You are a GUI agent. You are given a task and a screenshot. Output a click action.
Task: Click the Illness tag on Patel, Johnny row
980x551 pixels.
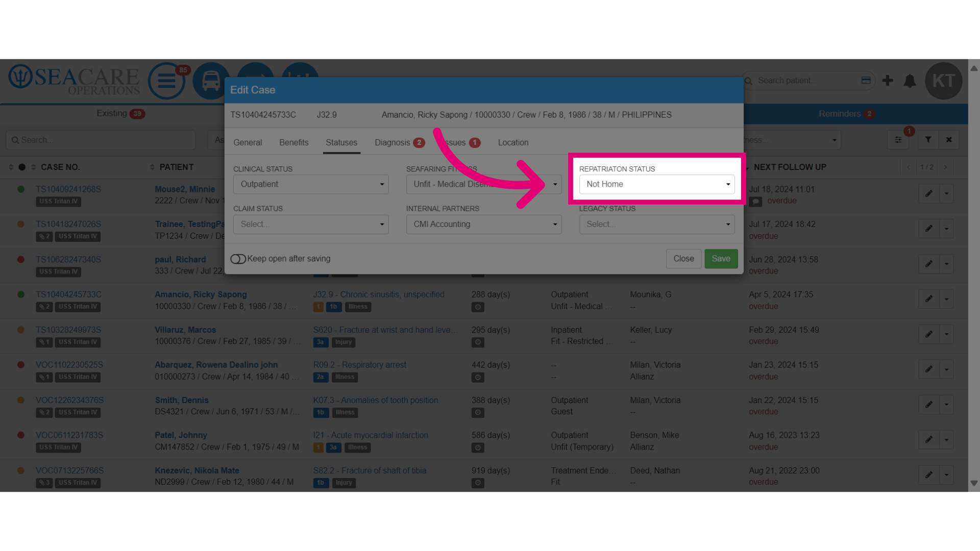click(x=357, y=447)
